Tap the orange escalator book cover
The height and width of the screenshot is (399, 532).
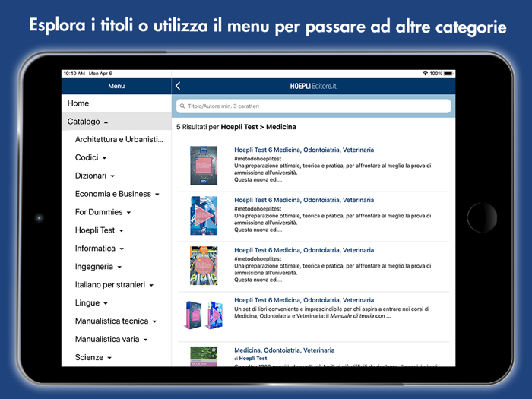(x=204, y=266)
